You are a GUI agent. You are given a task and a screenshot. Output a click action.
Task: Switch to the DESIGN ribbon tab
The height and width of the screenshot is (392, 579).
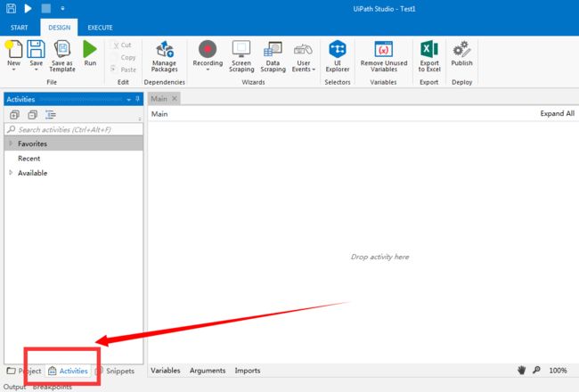click(59, 28)
